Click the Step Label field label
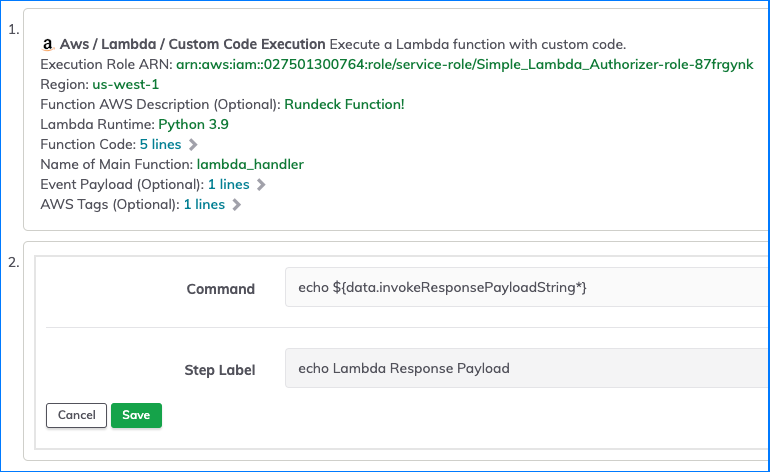Screen dimensions: 770x472 click(220, 370)
